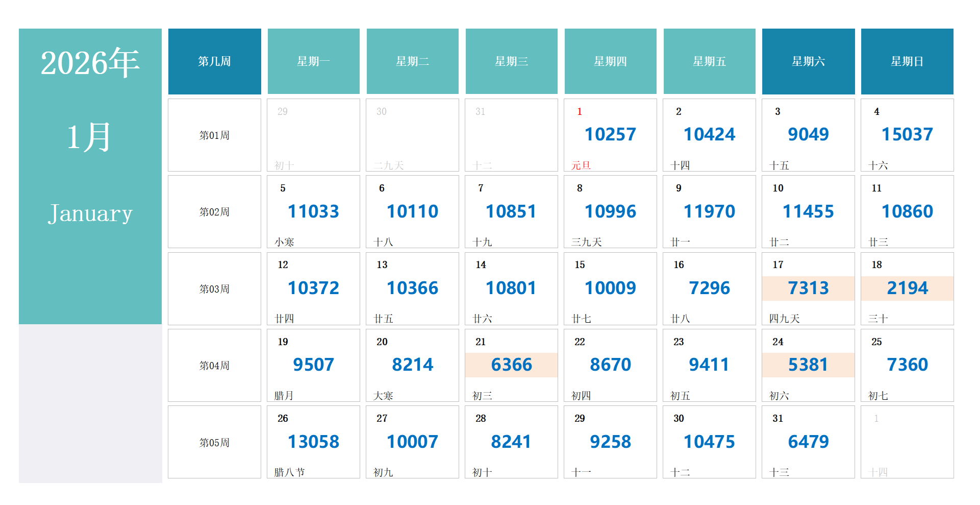
Task: Select value 10475 on January 30
Action: 709,442
